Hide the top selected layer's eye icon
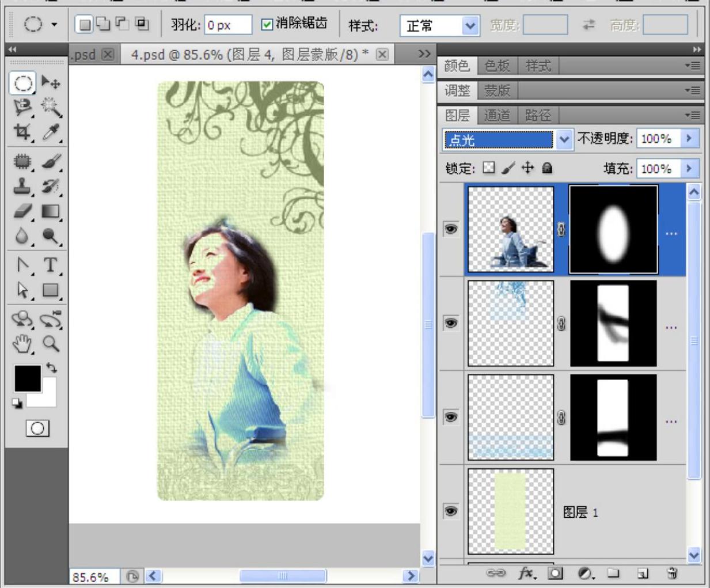Viewport: 710px width, 588px height. coord(451,229)
